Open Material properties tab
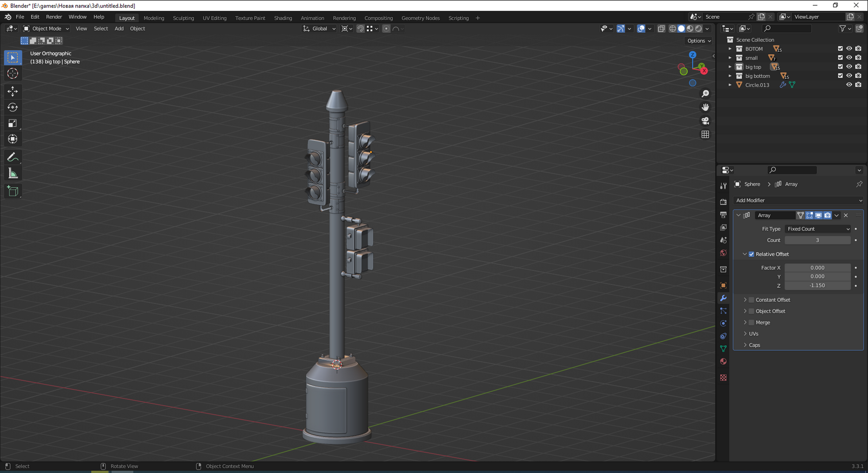 [723, 362]
